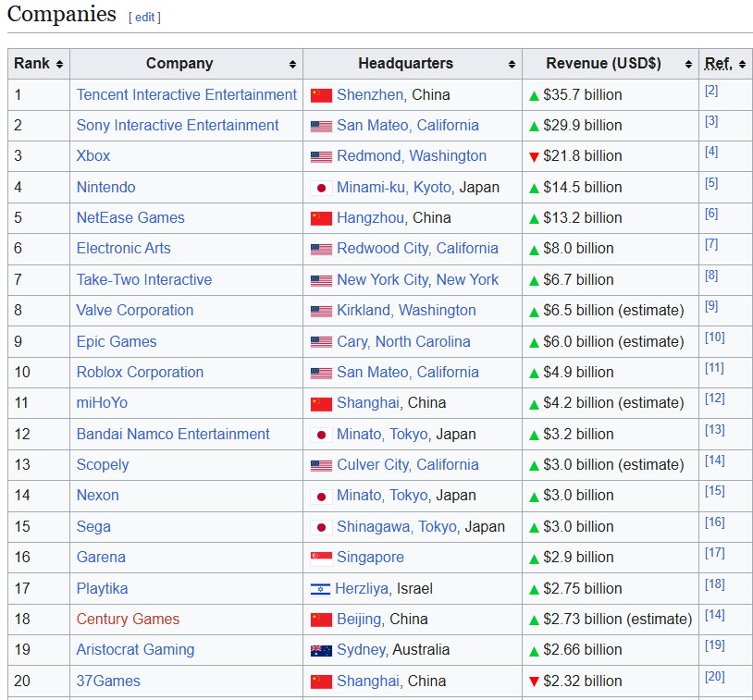Open the Xbox company link
The width and height of the screenshot is (753, 700).
coord(93,156)
